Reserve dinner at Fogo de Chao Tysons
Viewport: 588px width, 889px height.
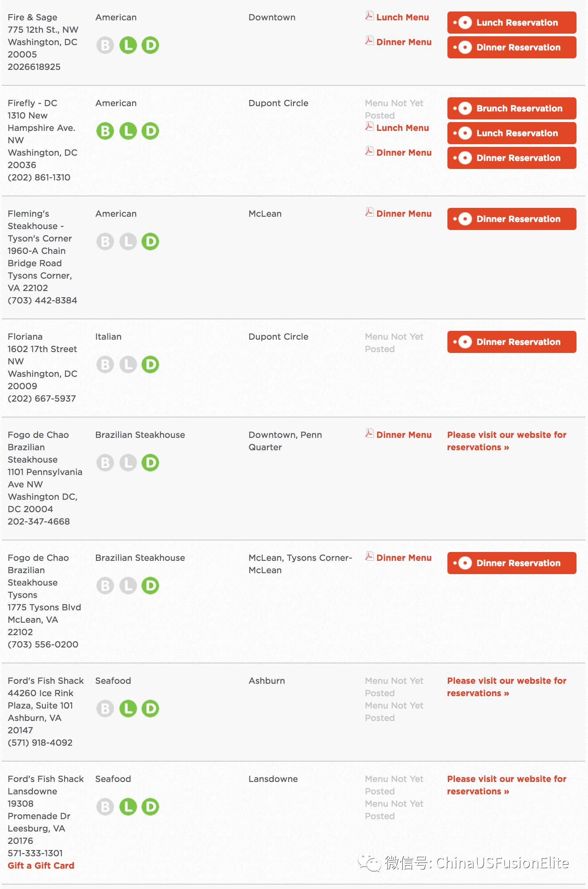(x=512, y=563)
